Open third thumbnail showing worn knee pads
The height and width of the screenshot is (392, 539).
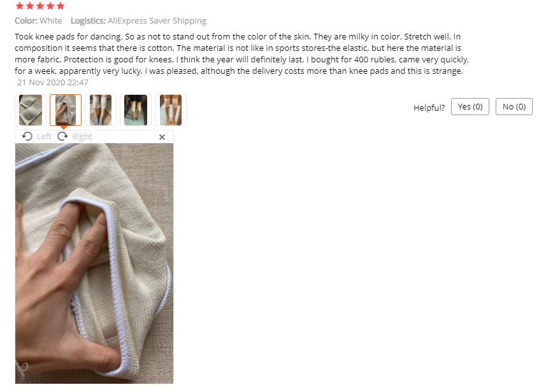tap(101, 110)
